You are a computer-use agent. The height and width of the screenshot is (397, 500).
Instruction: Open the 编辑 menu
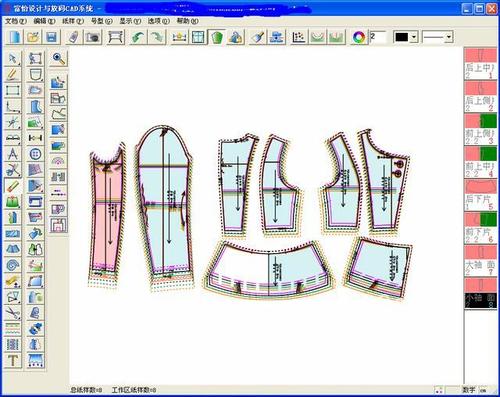tap(44, 21)
